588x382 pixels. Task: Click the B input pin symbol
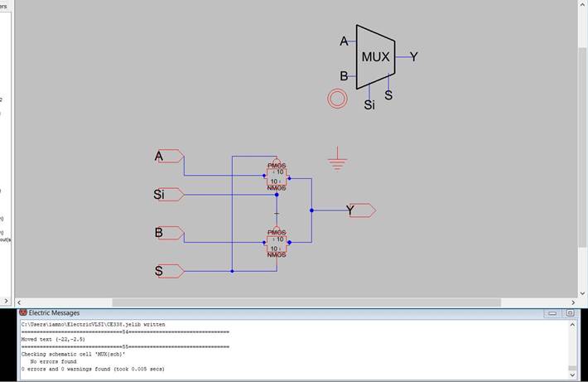pyautogui.click(x=170, y=234)
